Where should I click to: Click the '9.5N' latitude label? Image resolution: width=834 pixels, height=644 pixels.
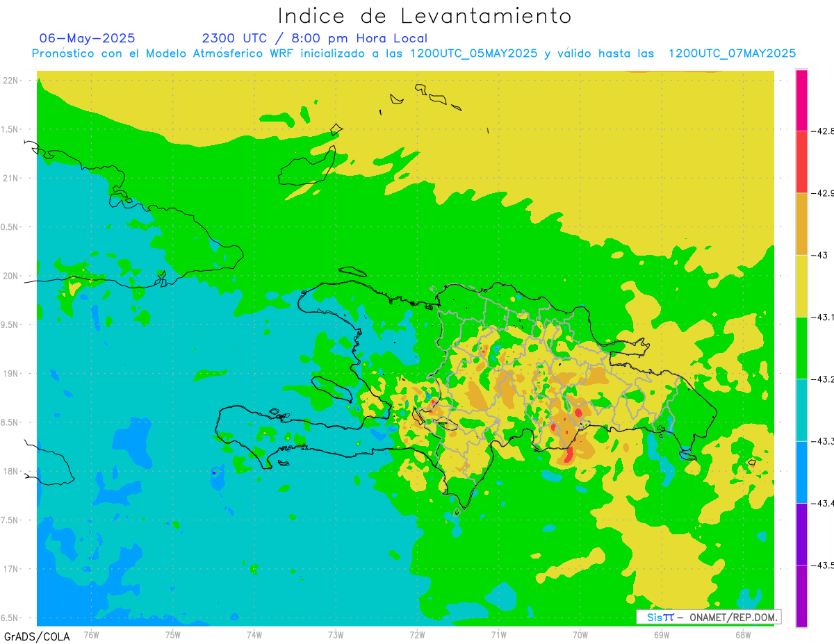point(10,324)
